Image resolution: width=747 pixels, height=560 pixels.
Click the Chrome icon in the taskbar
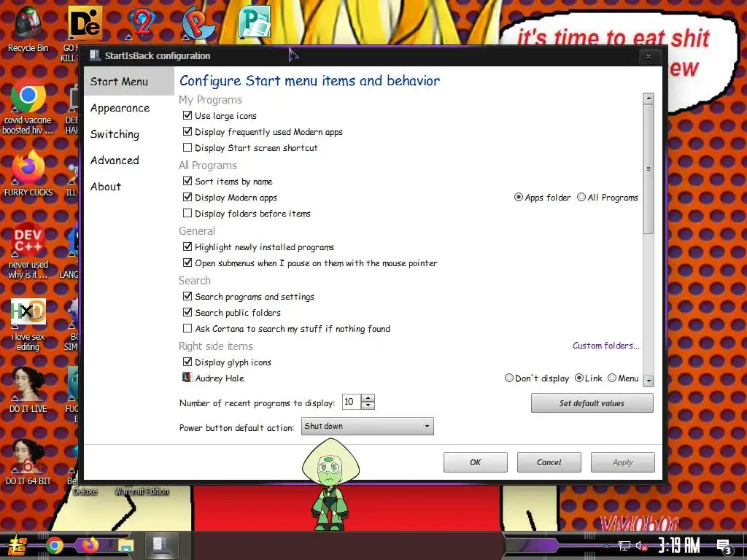[55, 545]
